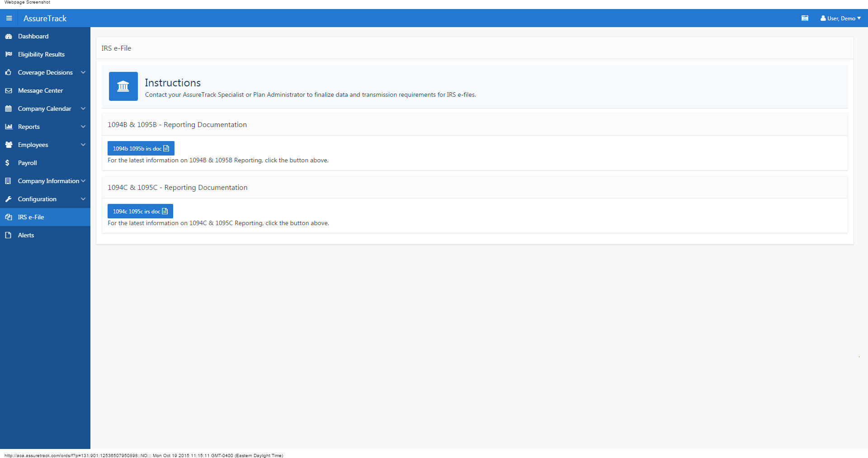This screenshot has width=868, height=458.
Task: Click the Eligibility Results flag icon
Action: click(x=8, y=55)
